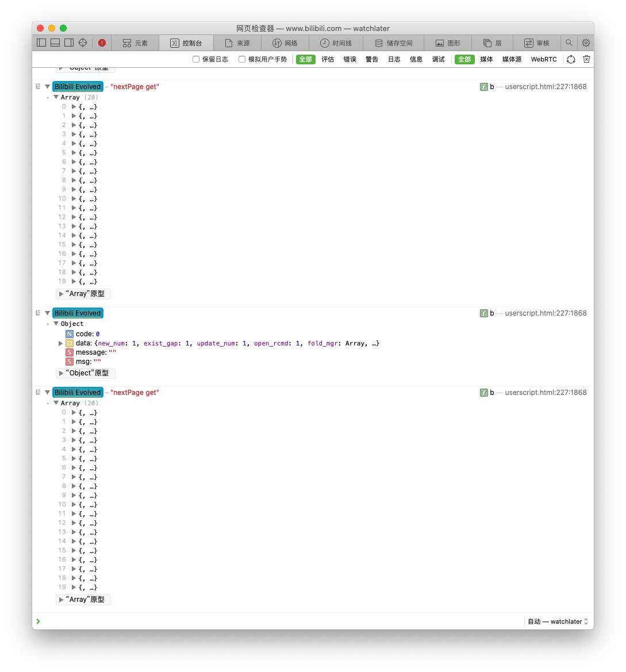
Task: Enable the 保留日志 checkbox
Action: point(196,59)
